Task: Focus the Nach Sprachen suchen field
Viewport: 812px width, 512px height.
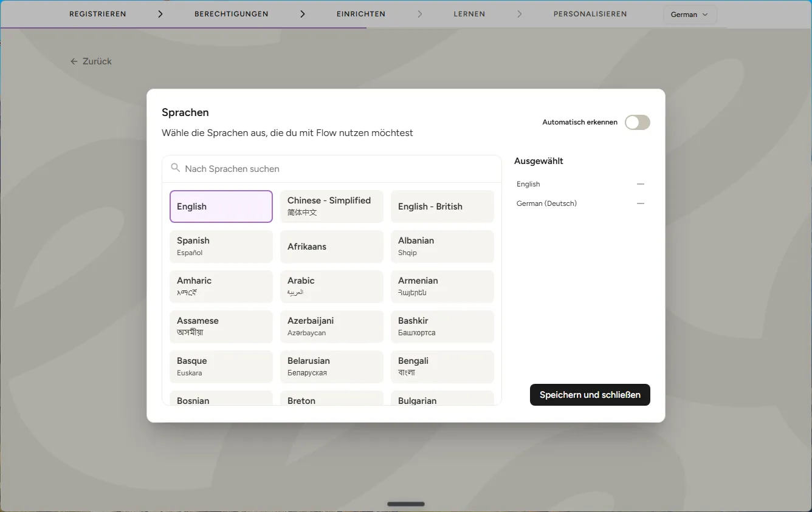Action: pyautogui.click(x=332, y=169)
